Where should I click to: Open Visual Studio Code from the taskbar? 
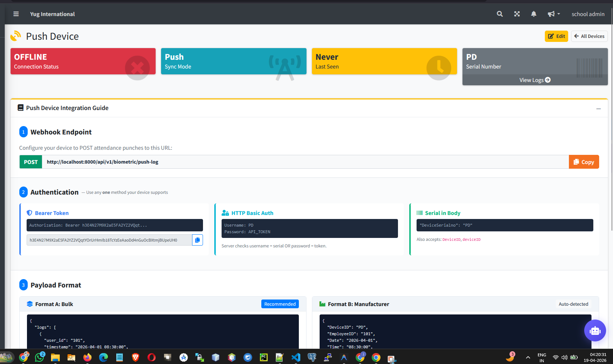coord(296,357)
